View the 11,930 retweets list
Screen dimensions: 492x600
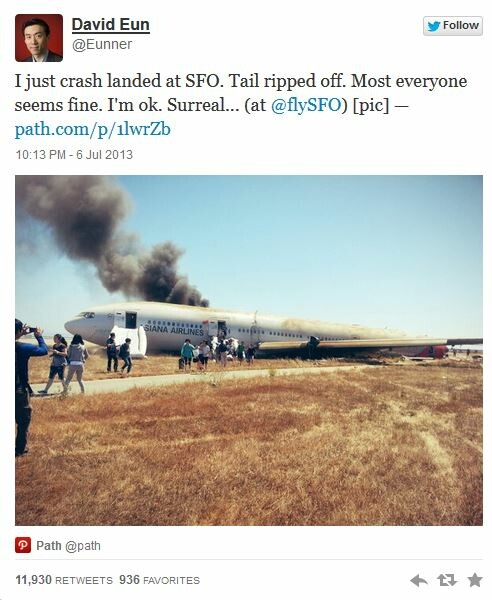[x=64, y=580]
